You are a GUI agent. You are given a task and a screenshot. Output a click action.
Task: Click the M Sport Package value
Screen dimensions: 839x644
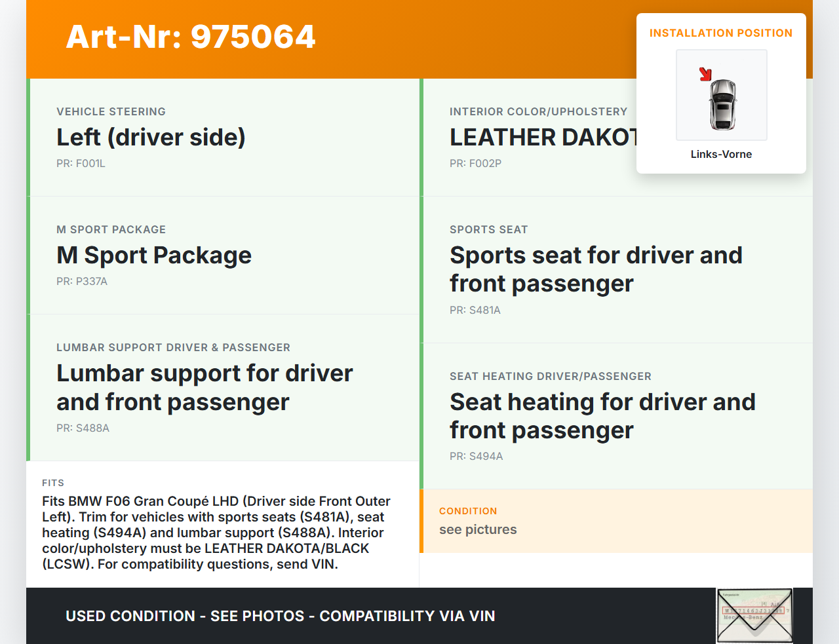(154, 256)
